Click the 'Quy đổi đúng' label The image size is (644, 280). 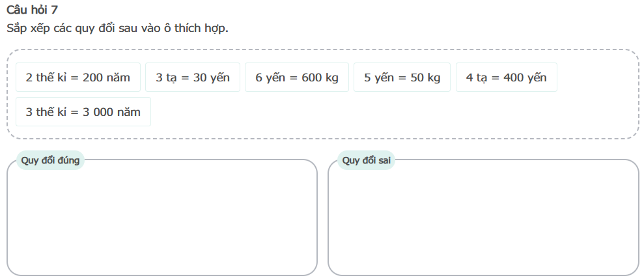pyautogui.click(x=50, y=160)
